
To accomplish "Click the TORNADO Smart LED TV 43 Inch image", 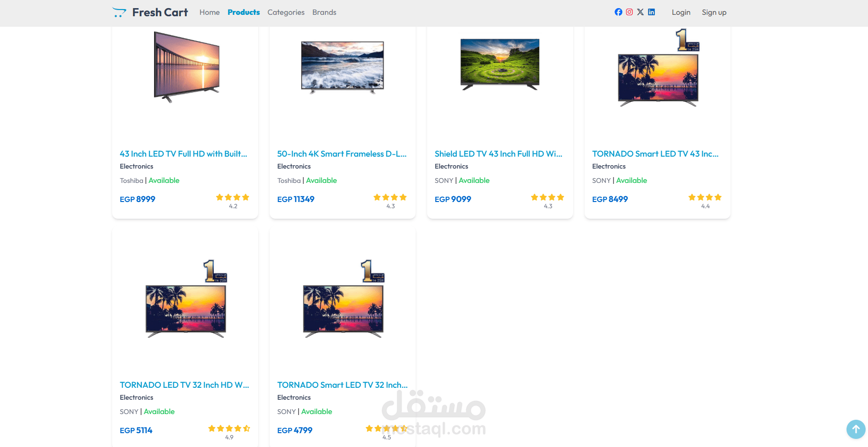I will pyautogui.click(x=659, y=68).
